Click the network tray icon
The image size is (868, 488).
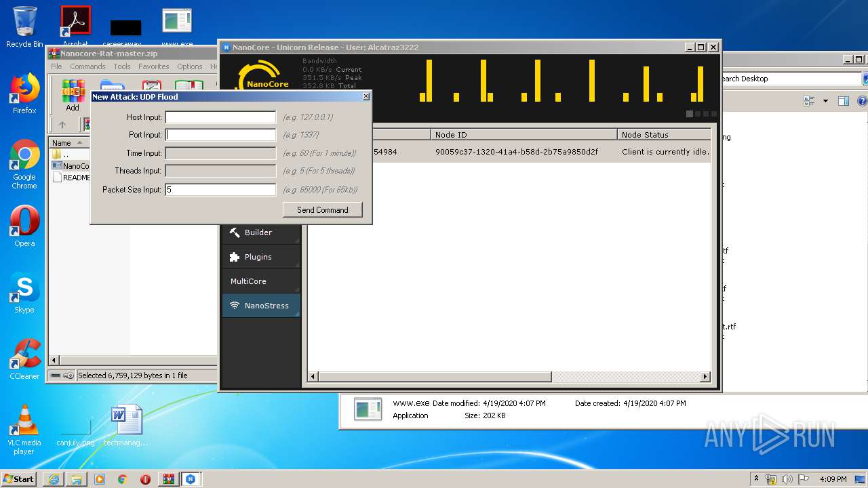tap(771, 479)
